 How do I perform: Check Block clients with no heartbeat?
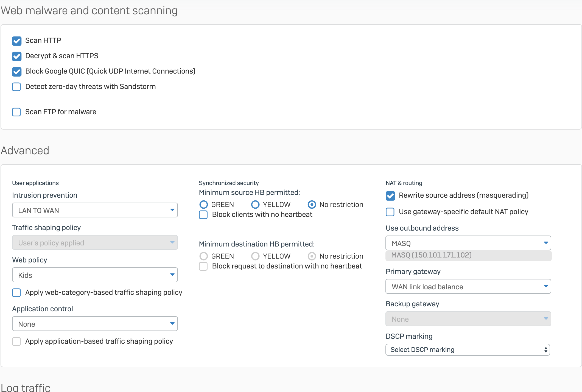click(203, 215)
